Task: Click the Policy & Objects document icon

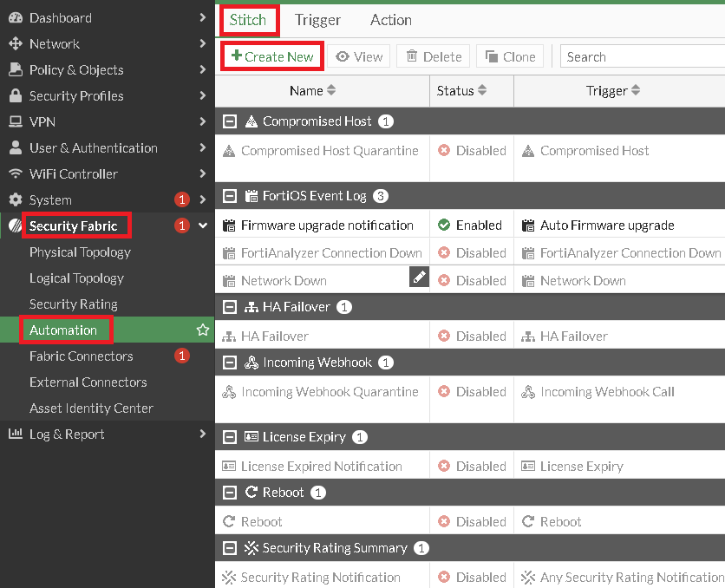Action: tap(16, 69)
